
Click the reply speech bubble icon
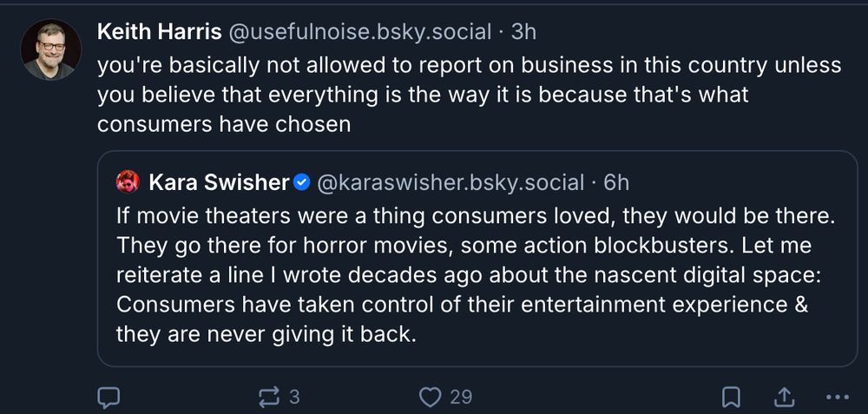click(108, 397)
